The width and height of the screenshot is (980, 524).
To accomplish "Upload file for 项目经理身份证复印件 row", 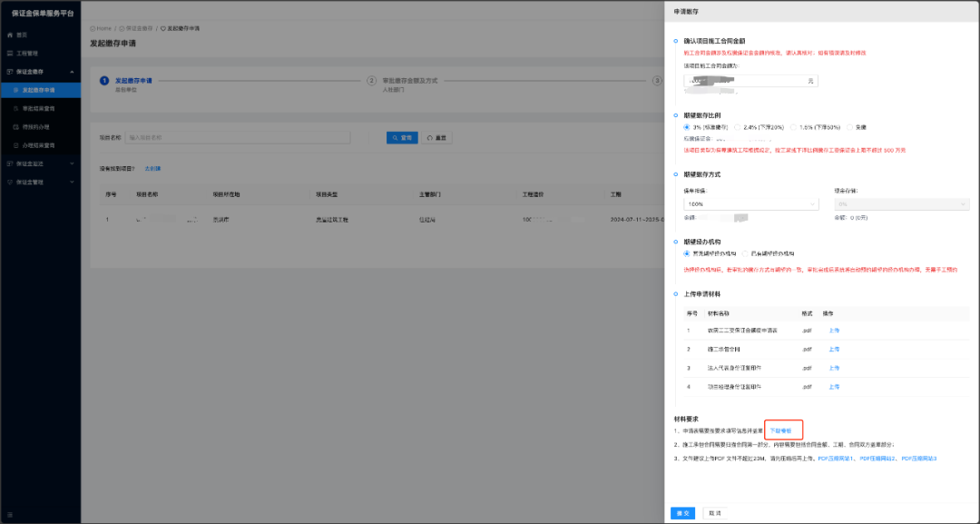I will tap(834, 387).
